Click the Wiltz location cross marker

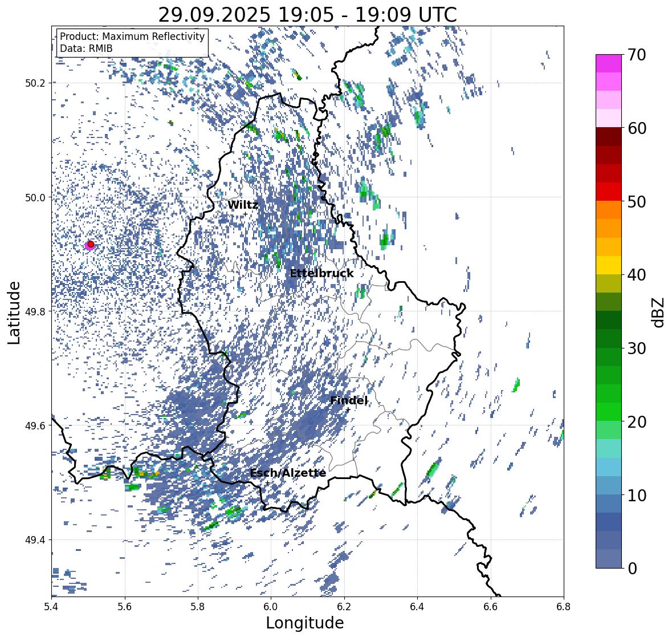245,214
